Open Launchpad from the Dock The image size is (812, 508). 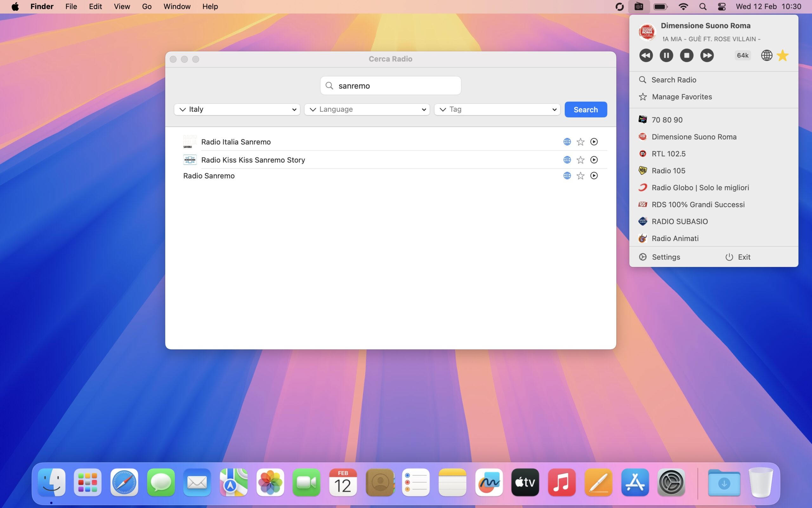(x=88, y=482)
